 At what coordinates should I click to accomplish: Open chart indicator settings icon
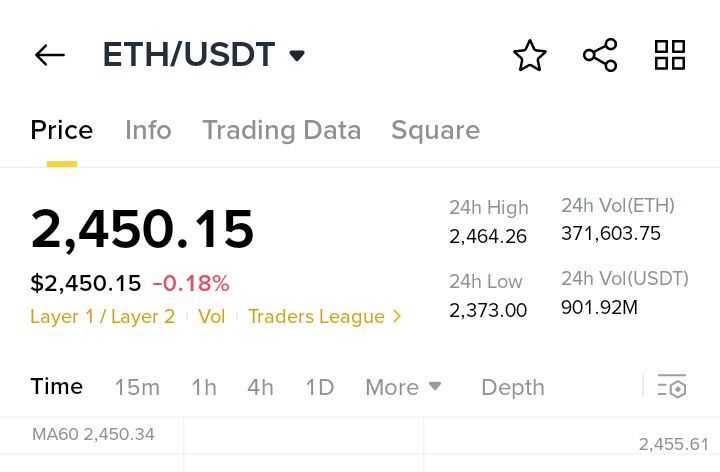point(672,387)
